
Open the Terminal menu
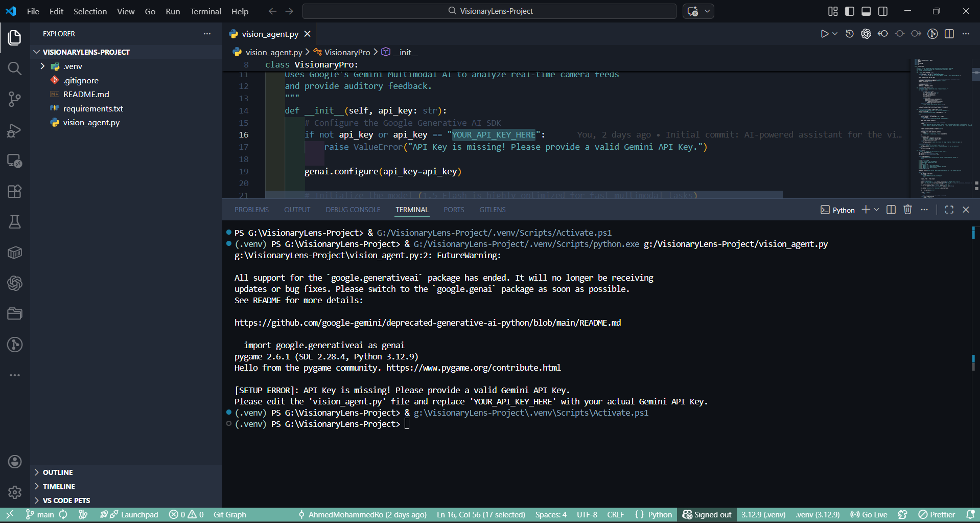pyautogui.click(x=205, y=11)
